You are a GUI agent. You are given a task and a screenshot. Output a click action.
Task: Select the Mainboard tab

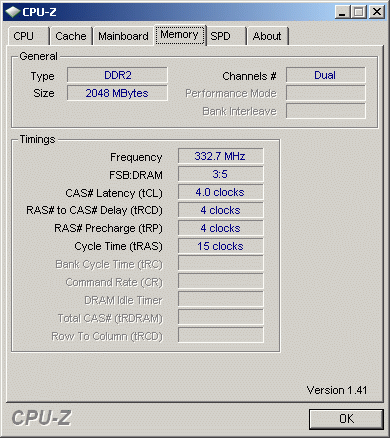[x=123, y=36]
